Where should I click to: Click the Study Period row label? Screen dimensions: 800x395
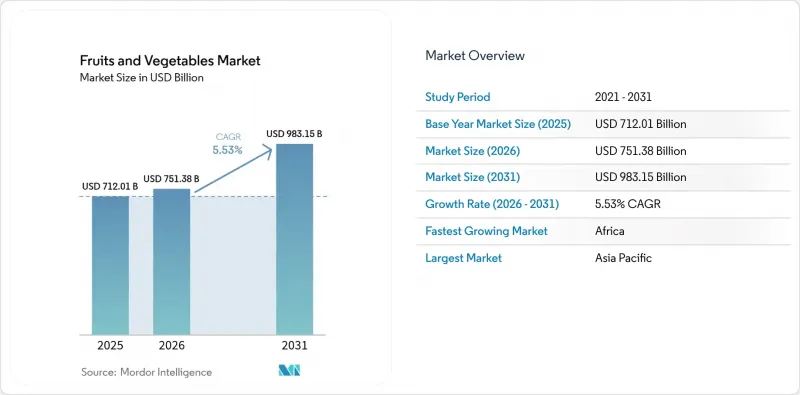(x=458, y=97)
